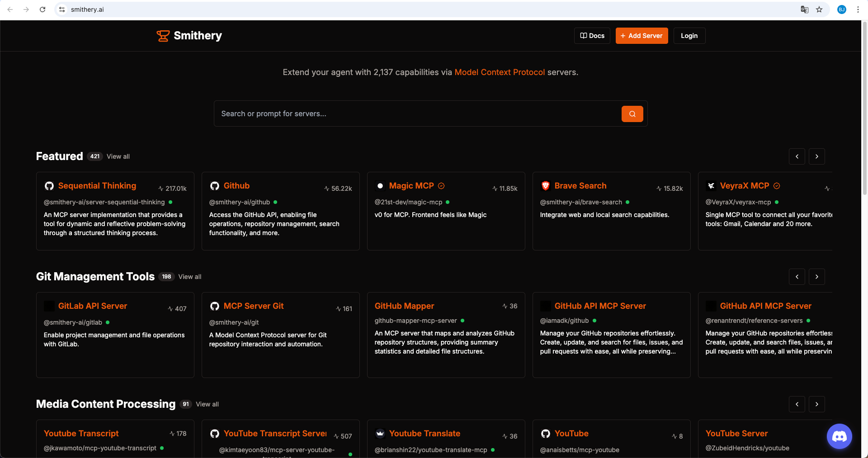Open the BJ browser profile avatar

click(x=842, y=9)
